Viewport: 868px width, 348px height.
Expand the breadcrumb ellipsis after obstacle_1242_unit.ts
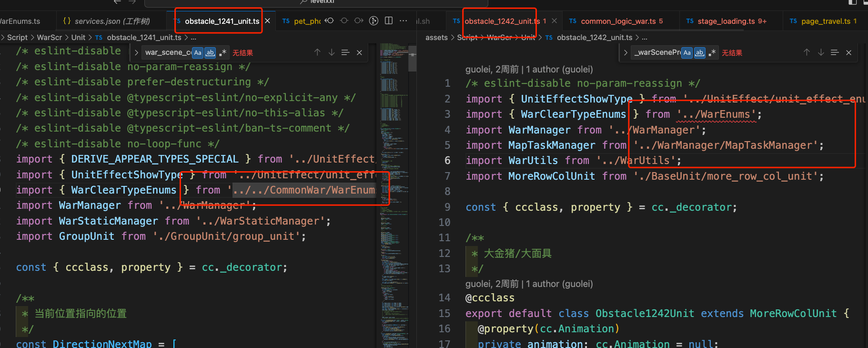click(644, 37)
